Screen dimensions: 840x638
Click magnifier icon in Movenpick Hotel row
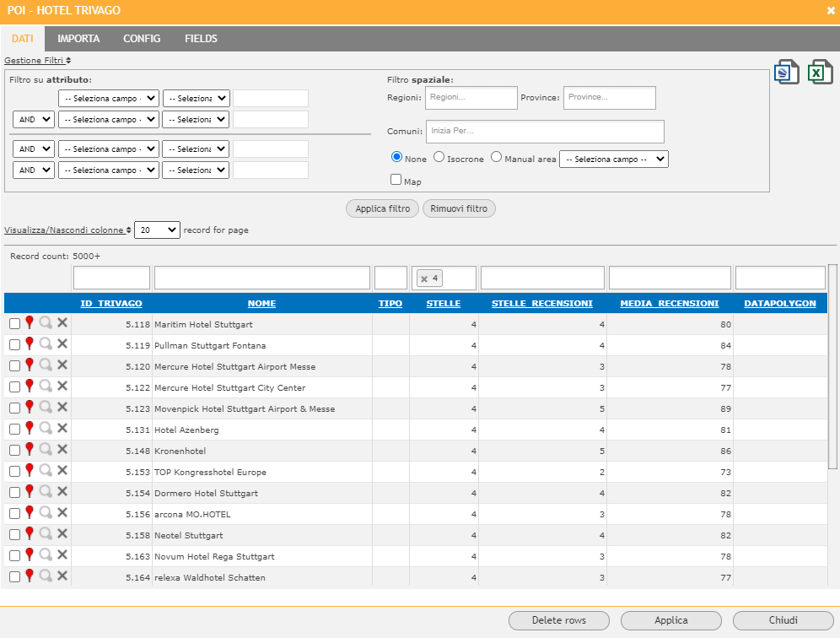click(x=46, y=407)
